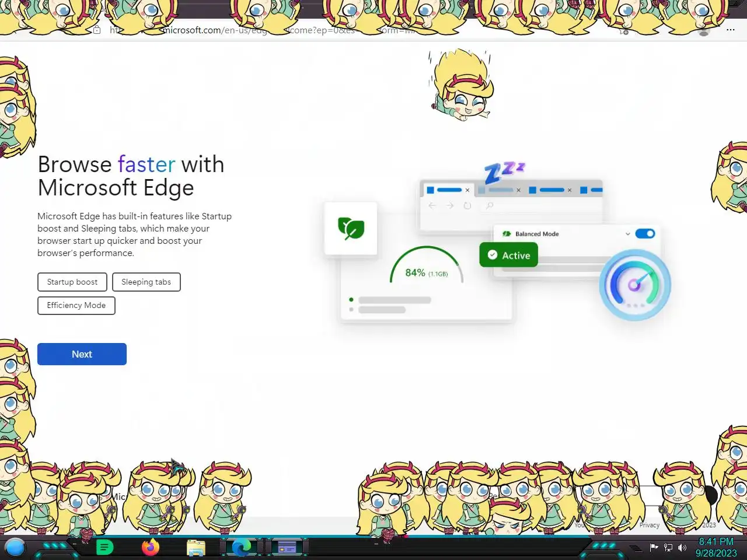Screen dimensions: 747x560
Task: Select the Startup boost option
Action: (72, 282)
